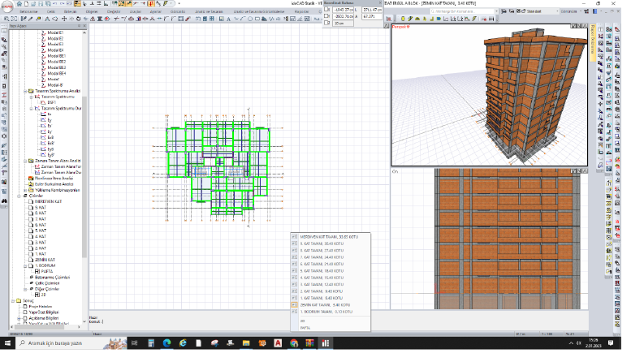Screen dimensions: 644x362
Task: Create a new file from quick access
Action: pos(26,4)
